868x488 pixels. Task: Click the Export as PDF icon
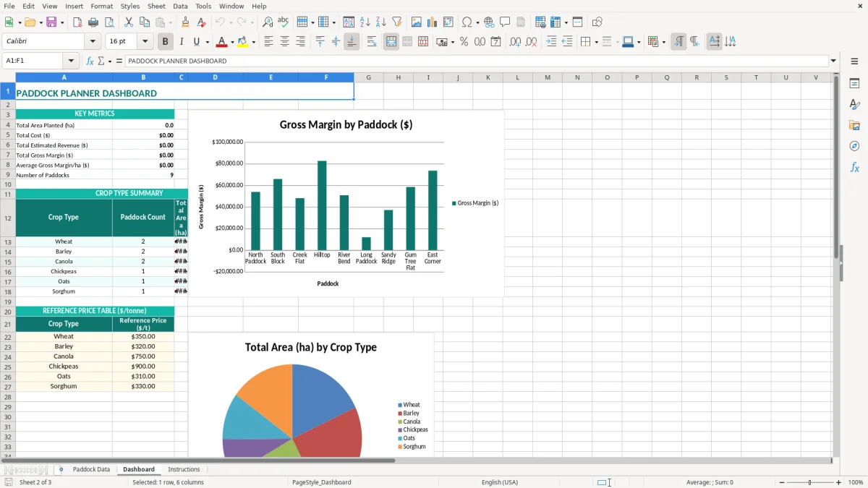click(77, 22)
